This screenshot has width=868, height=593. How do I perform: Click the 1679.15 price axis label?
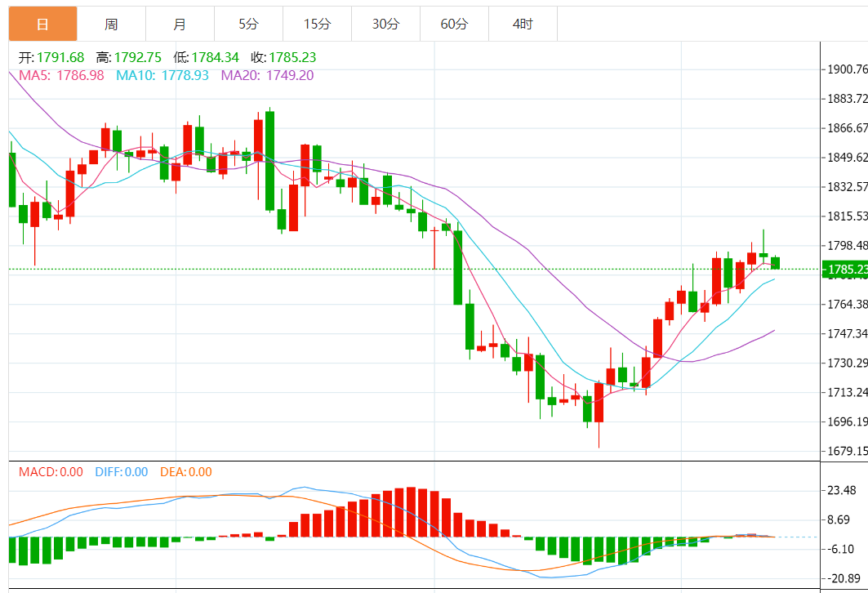coord(848,451)
